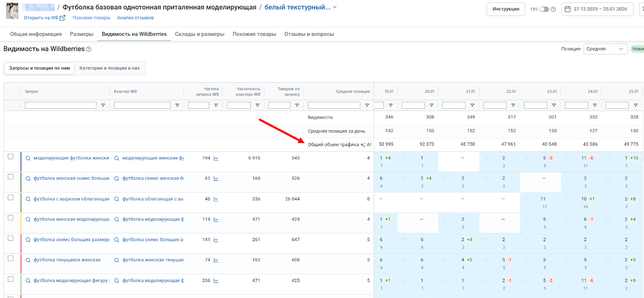Toggle the FBS switch
Screen dimensions: 644x298
pos(544,9)
